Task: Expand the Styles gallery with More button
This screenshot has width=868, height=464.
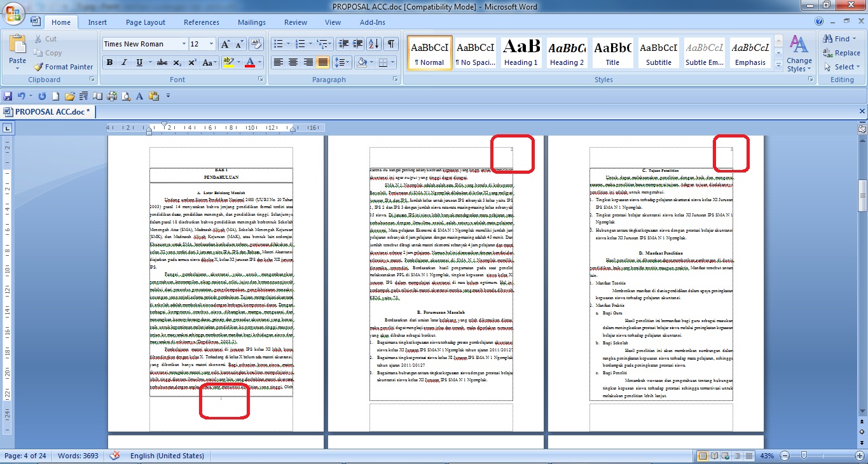Action: 778,66
